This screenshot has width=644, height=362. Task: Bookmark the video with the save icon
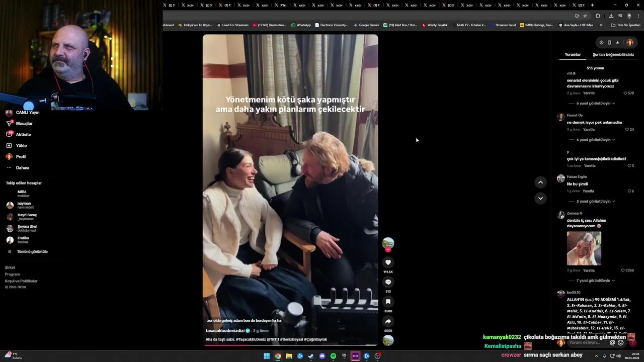[x=388, y=302]
